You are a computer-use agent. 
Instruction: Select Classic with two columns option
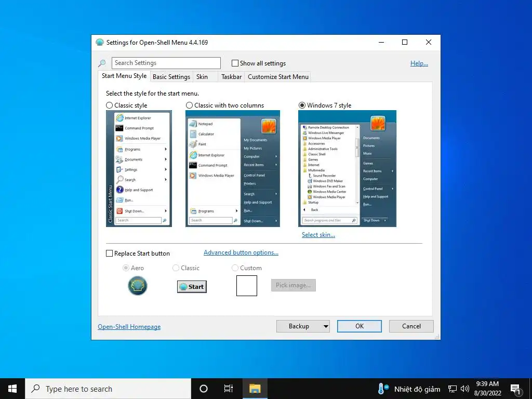point(189,105)
